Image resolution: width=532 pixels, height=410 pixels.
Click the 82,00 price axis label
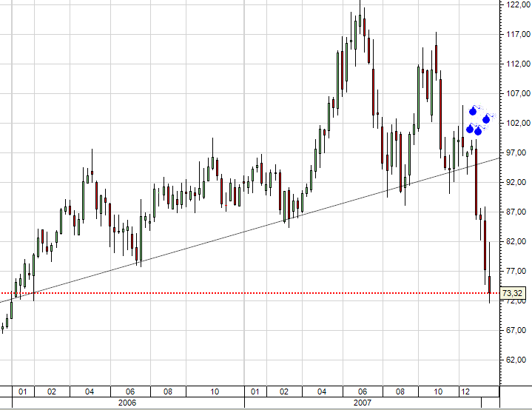tap(516, 241)
